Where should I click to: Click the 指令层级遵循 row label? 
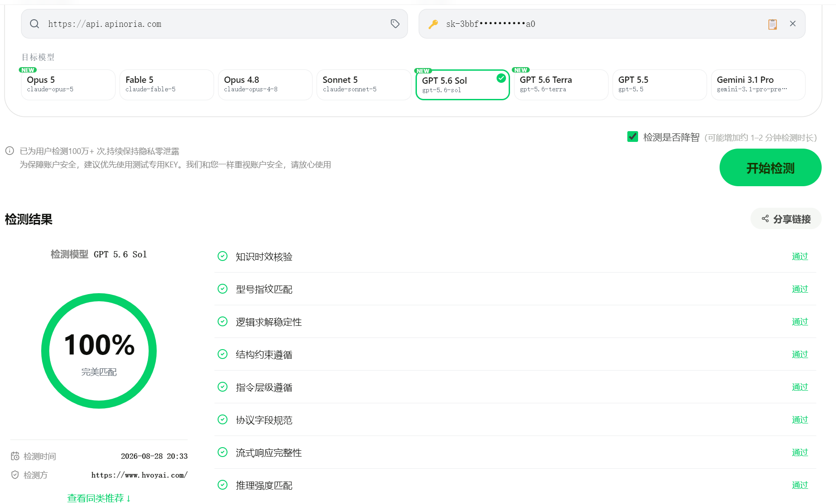[264, 387]
